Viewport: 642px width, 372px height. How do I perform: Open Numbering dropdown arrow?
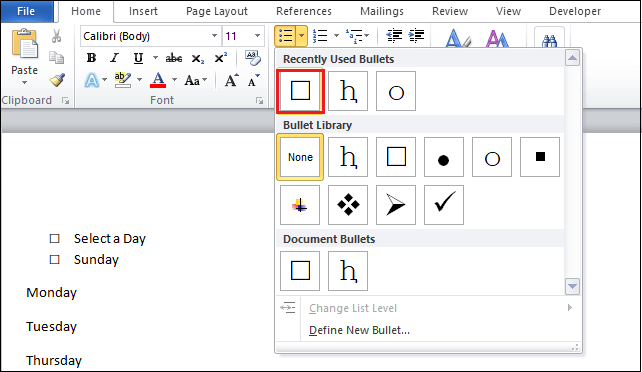(336, 36)
